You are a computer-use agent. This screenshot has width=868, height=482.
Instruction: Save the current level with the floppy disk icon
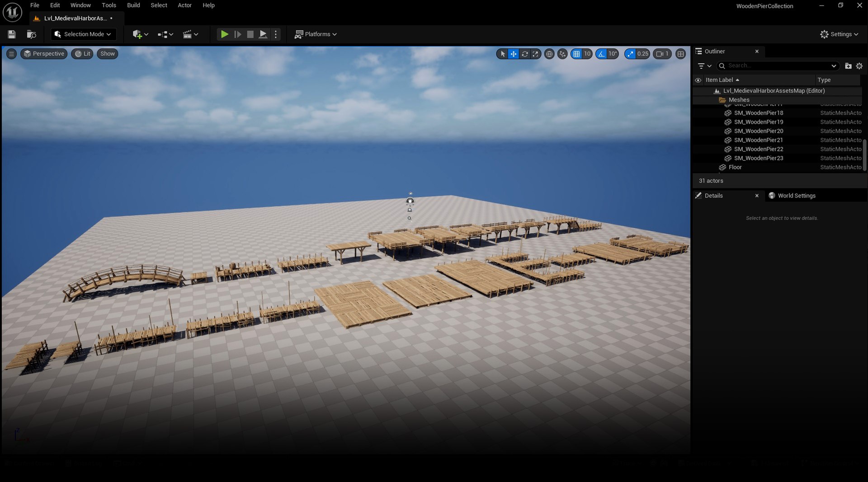point(12,34)
